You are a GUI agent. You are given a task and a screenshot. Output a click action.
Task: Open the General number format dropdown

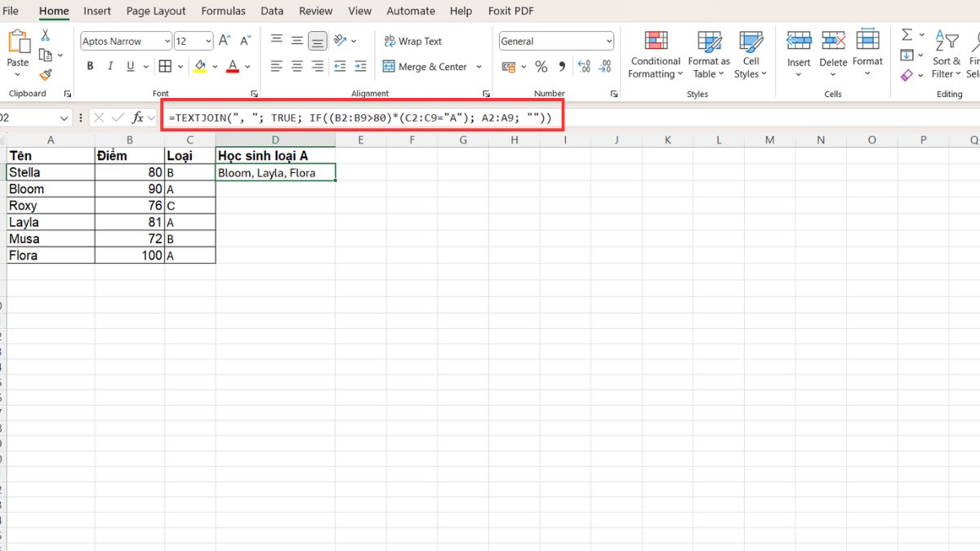click(609, 41)
